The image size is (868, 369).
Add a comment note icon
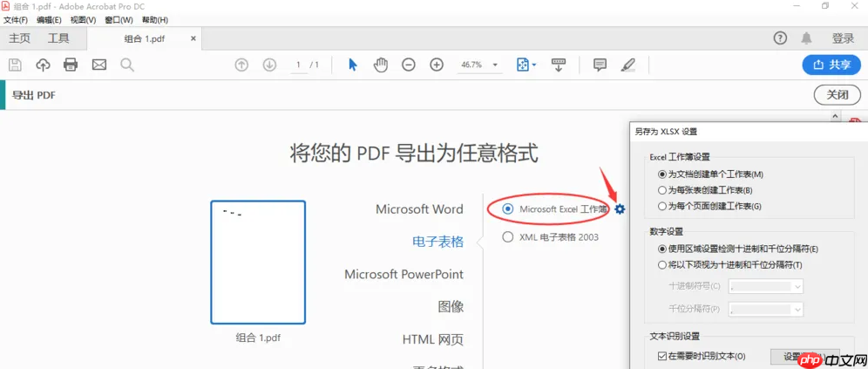(600, 65)
